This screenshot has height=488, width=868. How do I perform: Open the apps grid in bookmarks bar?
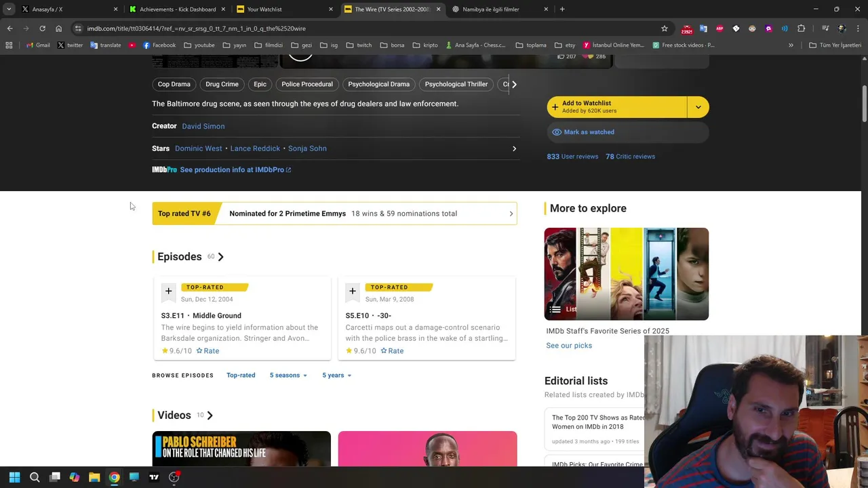(x=9, y=45)
